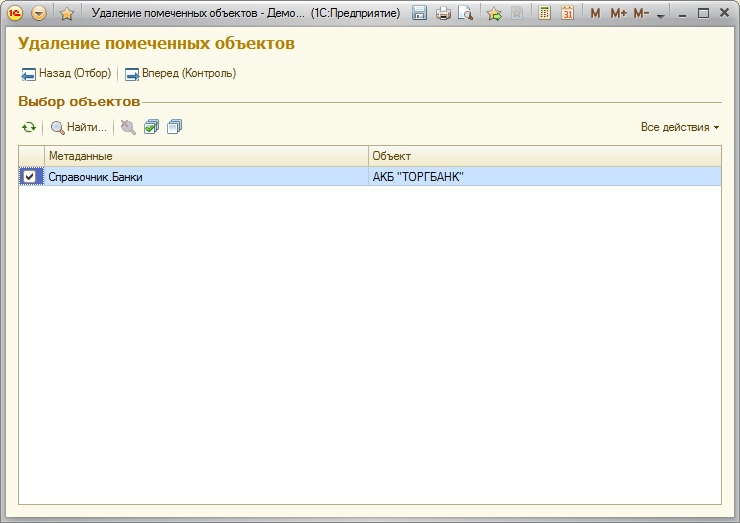This screenshot has width=740, height=523.
Task: Uncheck the Справочник.Банки row checkbox
Action: [29, 177]
